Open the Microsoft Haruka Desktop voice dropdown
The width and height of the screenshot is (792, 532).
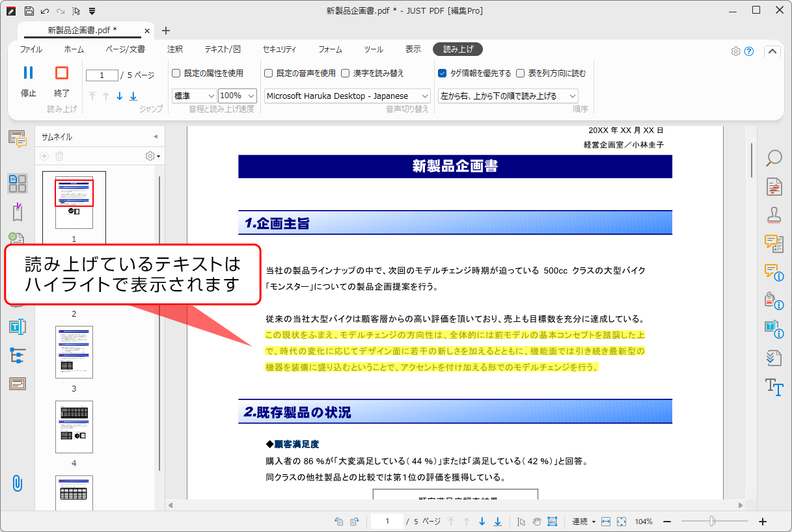click(348, 96)
